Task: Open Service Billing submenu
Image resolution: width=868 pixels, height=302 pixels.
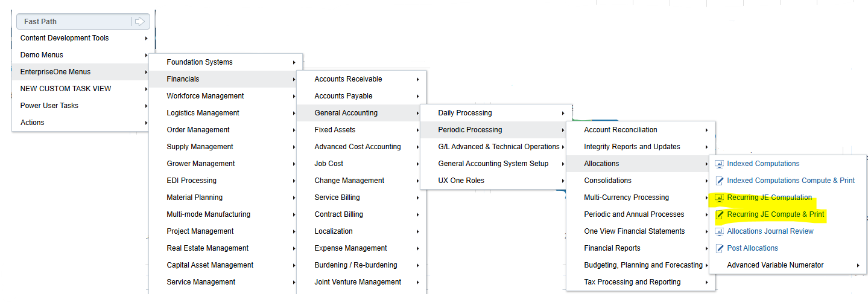Action: [x=361, y=198]
